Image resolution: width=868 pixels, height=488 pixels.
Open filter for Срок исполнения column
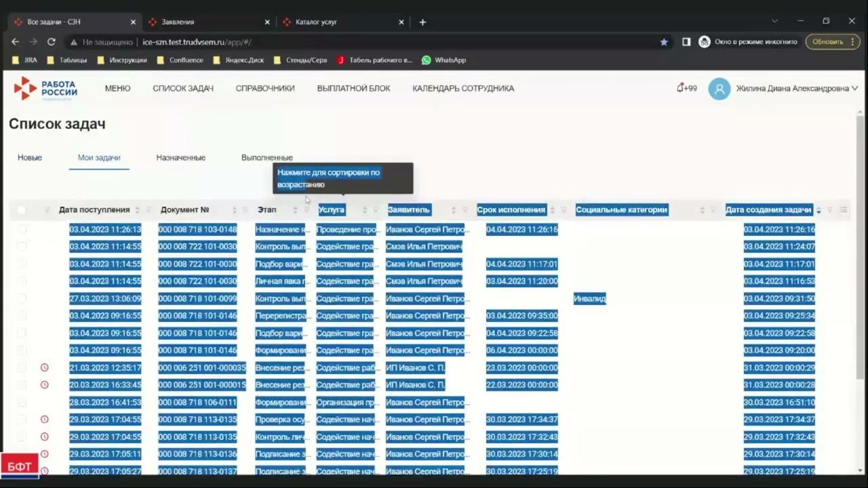point(563,210)
